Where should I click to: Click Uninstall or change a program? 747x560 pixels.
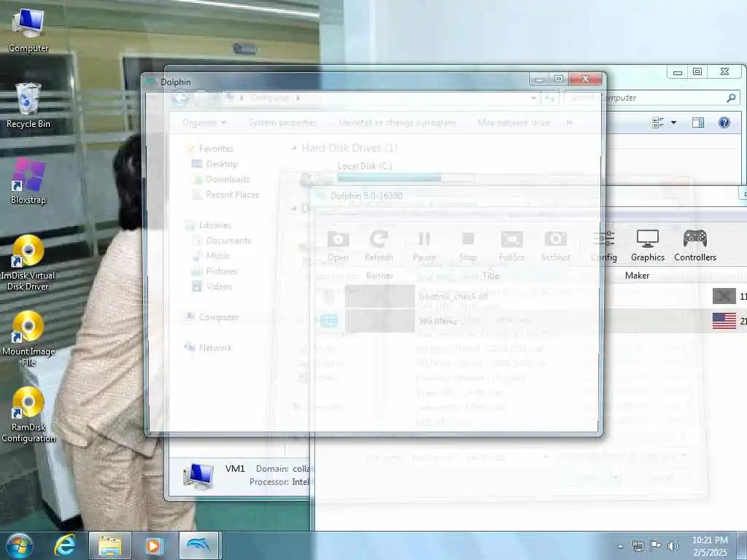[x=398, y=122]
